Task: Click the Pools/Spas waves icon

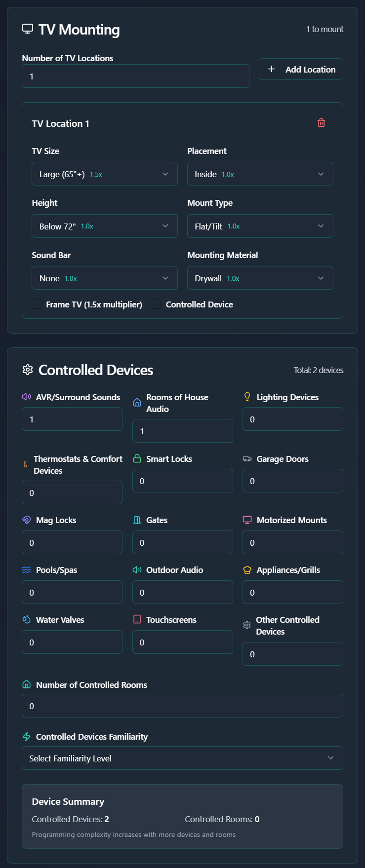Action: click(x=27, y=569)
